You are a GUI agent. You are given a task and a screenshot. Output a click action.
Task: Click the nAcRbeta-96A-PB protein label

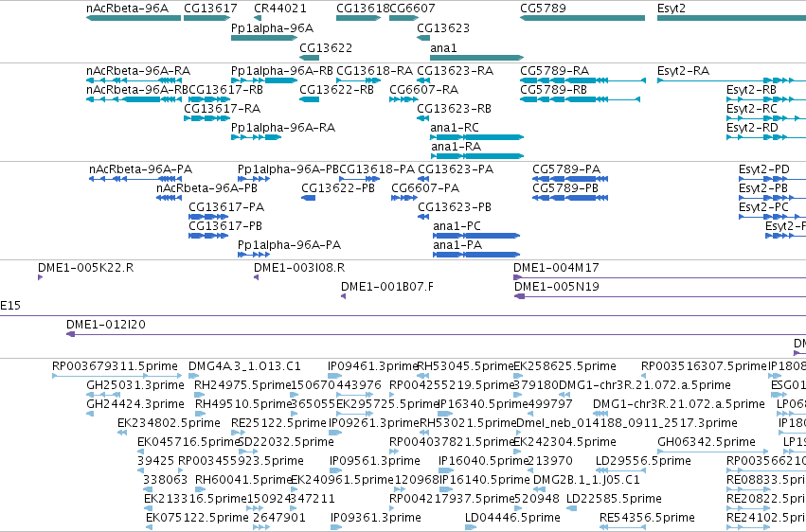[x=207, y=188]
